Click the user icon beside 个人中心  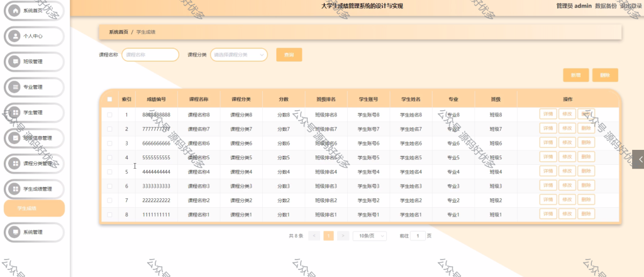(x=15, y=36)
